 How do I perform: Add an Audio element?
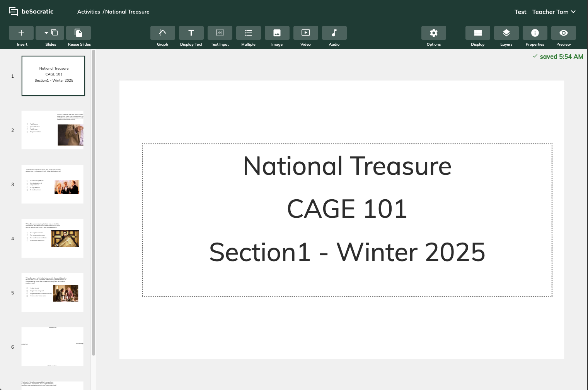click(x=334, y=33)
